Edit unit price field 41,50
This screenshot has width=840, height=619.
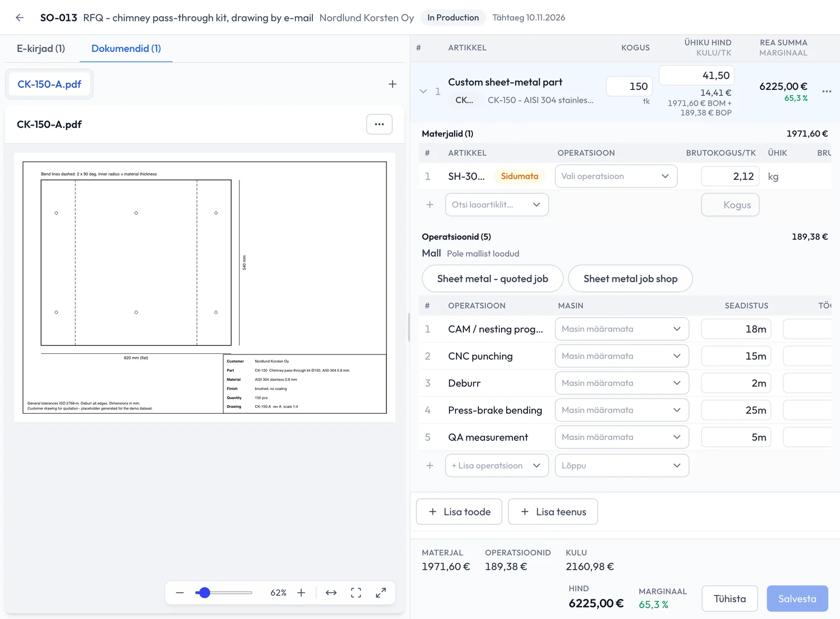(696, 76)
